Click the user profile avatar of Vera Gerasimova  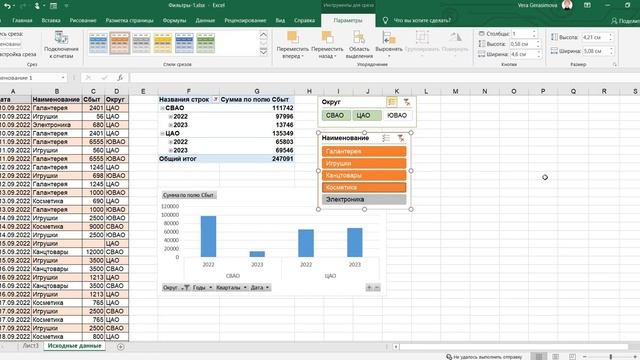567,5
